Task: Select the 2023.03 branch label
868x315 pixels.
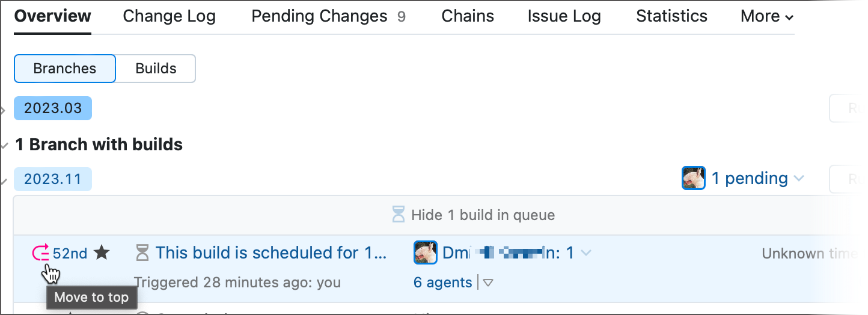Action: (53, 108)
